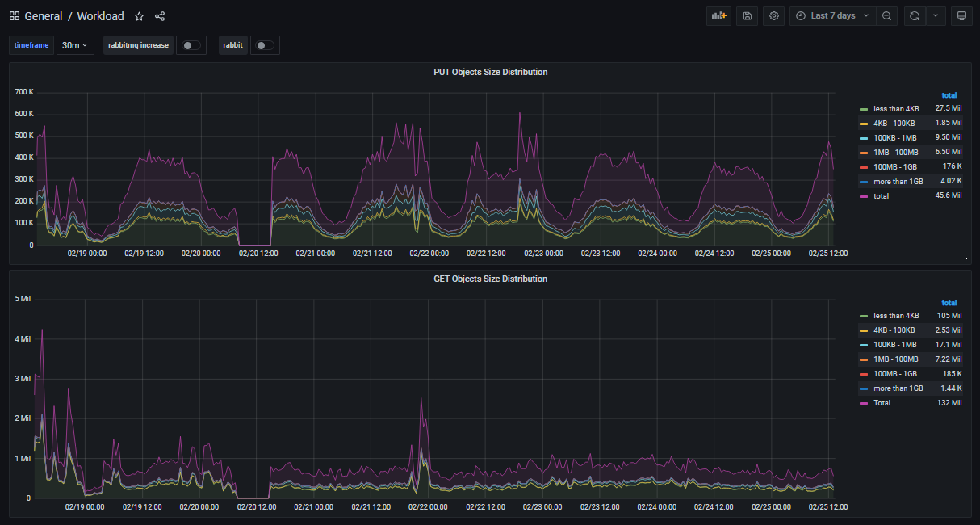The width and height of the screenshot is (980, 525).
Task: Click the Workload dashboard title
Action: coord(100,16)
